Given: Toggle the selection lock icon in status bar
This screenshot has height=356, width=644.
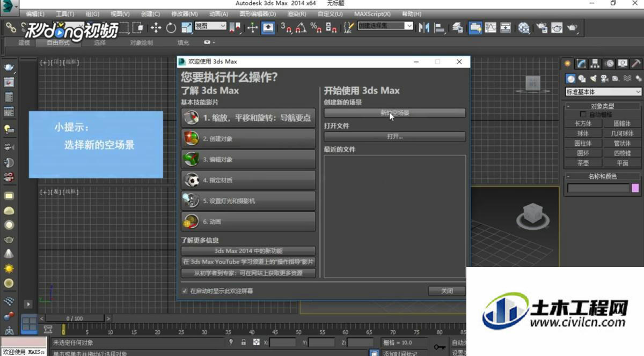Looking at the screenshot, I should (244, 342).
